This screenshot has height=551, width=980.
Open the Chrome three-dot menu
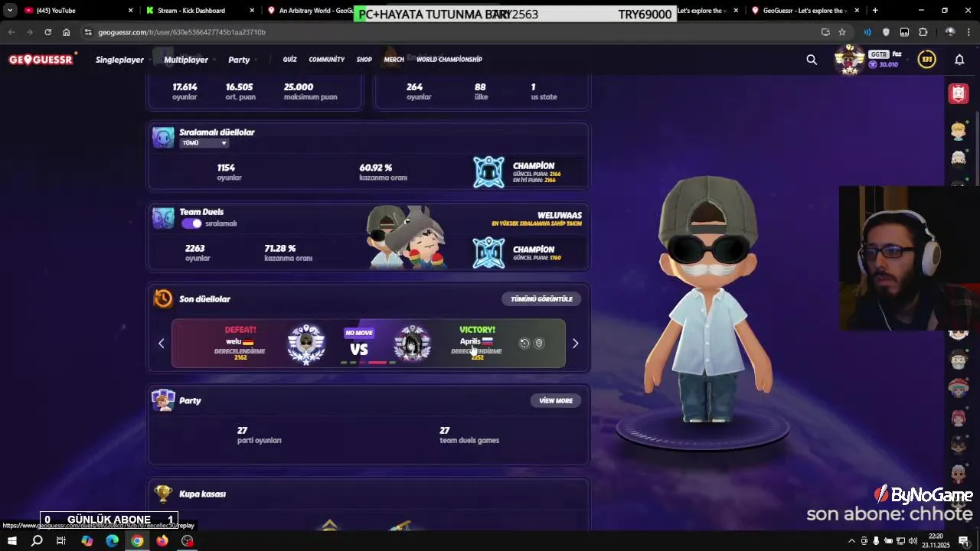[969, 32]
